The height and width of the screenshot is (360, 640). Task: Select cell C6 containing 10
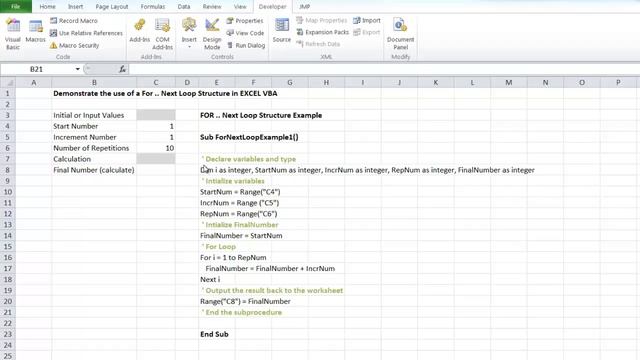(156, 148)
